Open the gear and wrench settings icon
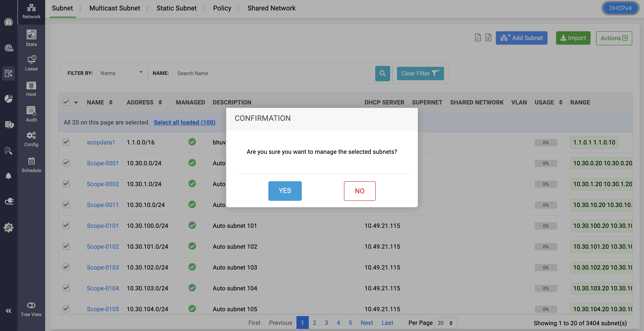Screen dimensions: 644x331 pyautogui.click(x=9, y=228)
